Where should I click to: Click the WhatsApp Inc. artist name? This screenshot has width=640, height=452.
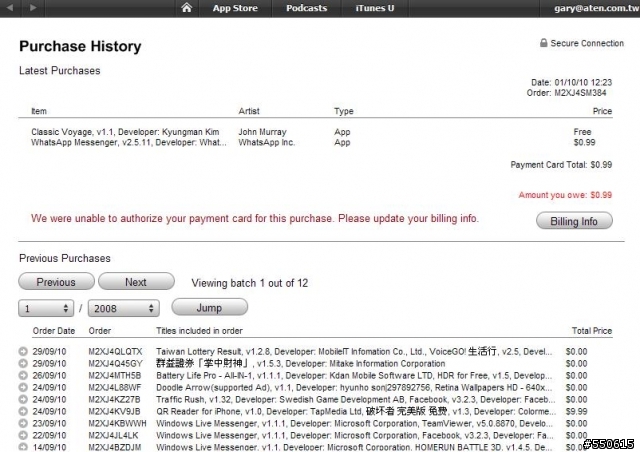[x=267, y=143]
